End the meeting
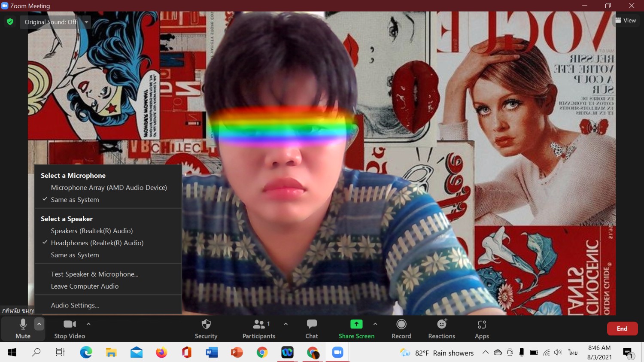 click(x=622, y=329)
